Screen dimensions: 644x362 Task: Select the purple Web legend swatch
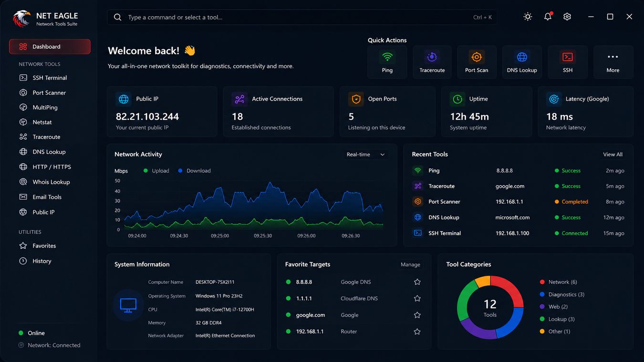click(542, 307)
